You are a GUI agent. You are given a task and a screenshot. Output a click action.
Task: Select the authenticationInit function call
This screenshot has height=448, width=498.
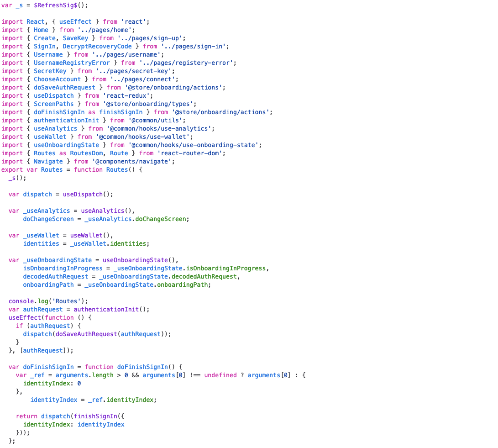[106, 309]
